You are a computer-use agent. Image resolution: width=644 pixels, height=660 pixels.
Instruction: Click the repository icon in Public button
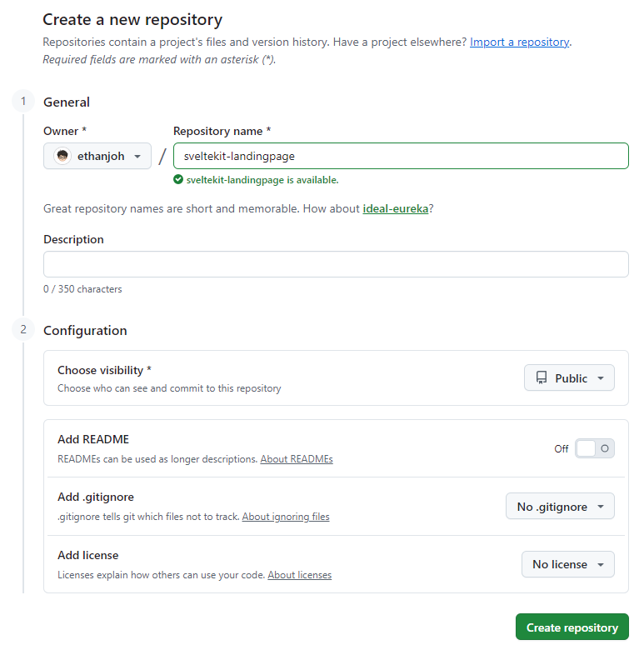pos(542,378)
